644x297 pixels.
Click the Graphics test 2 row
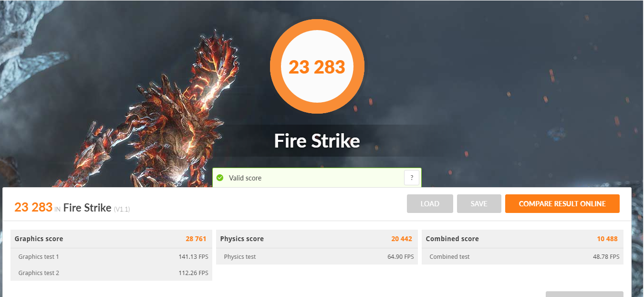(111, 273)
